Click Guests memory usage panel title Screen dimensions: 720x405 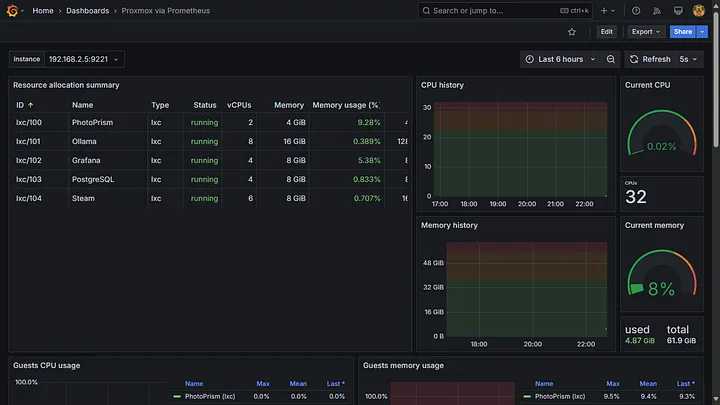pyautogui.click(x=403, y=366)
